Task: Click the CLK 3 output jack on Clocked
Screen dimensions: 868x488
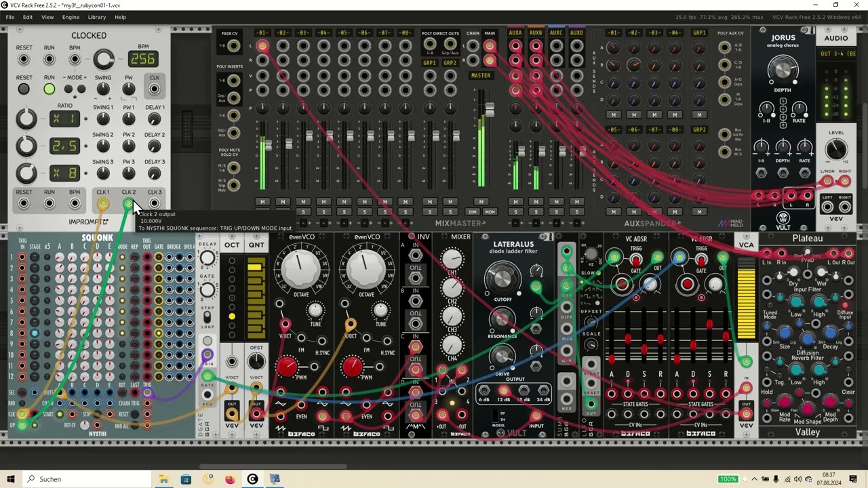Action: [x=155, y=203]
